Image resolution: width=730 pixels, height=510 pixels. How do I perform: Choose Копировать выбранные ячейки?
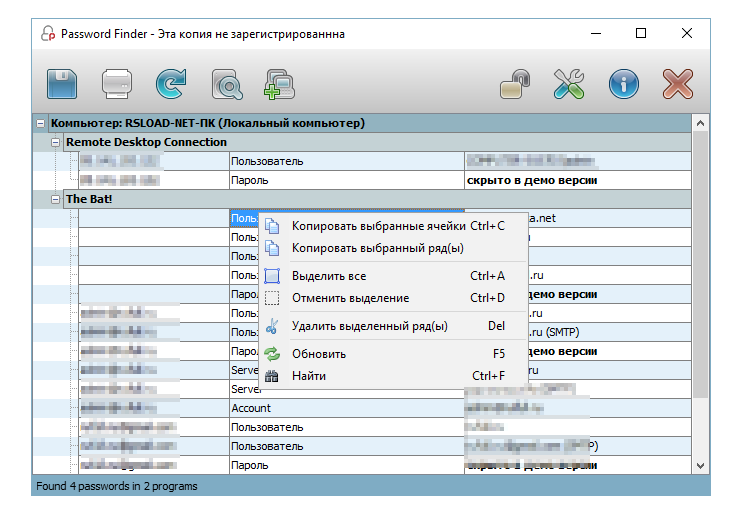point(393,226)
